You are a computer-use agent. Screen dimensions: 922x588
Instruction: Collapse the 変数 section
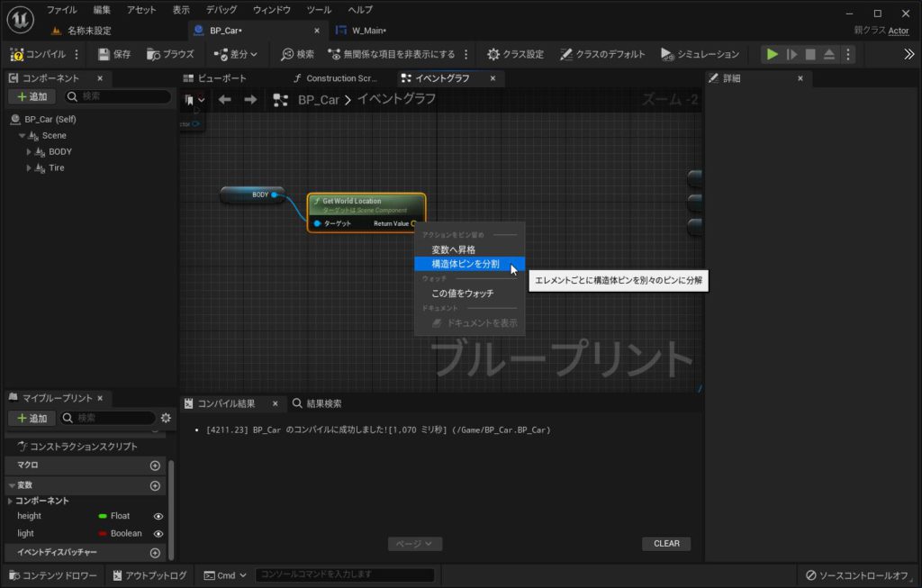tap(12, 485)
